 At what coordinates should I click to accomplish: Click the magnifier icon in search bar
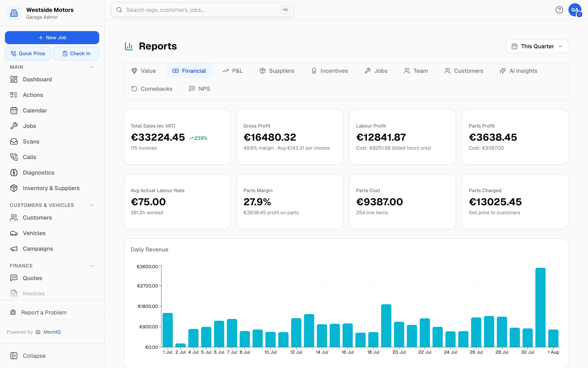pos(119,10)
